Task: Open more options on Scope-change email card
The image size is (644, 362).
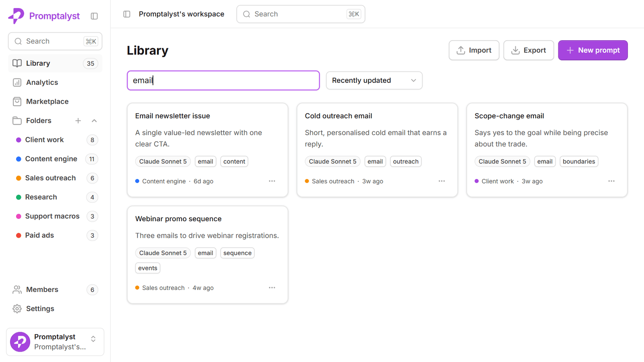Action: pyautogui.click(x=611, y=181)
